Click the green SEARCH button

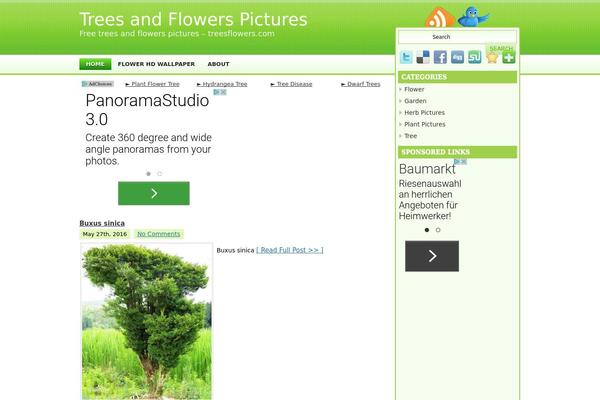pyautogui.click(x=501, y=49)
